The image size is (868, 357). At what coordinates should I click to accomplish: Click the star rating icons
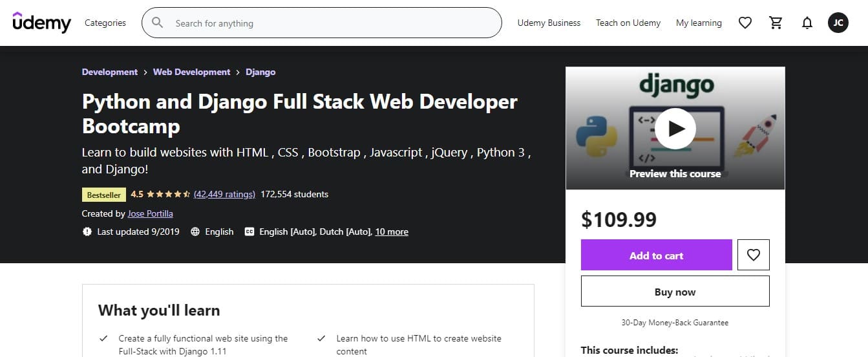click(x=168, y=194)
